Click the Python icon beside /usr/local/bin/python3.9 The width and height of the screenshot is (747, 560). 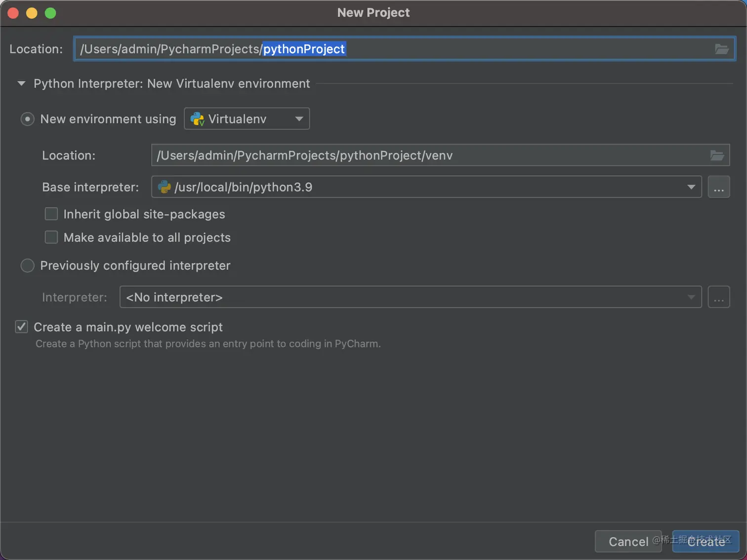[164, 187]
